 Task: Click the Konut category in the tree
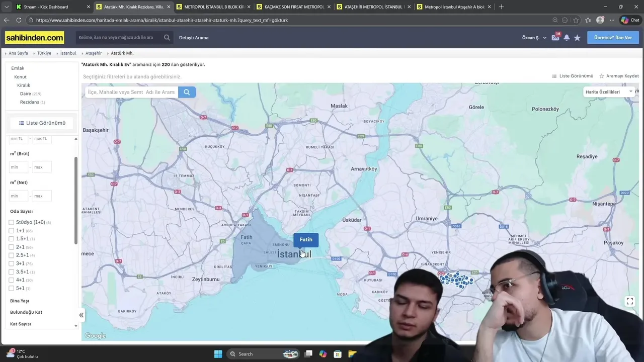[x=21, y=77]
